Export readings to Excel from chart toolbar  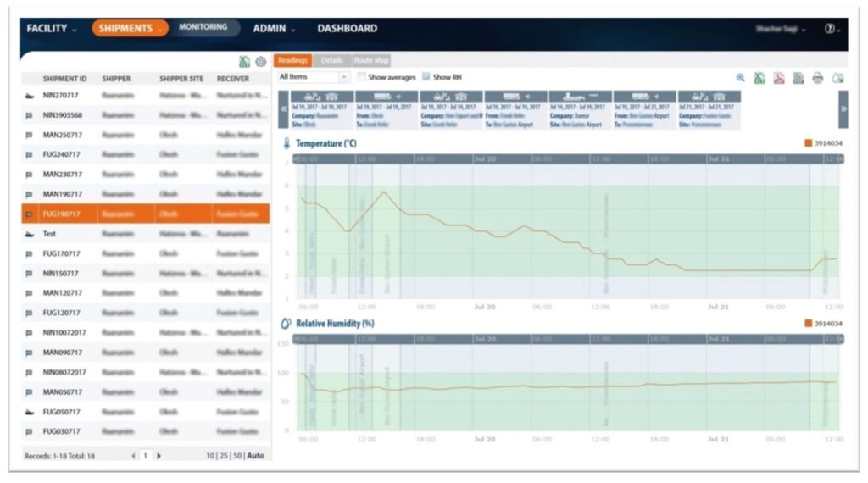tap(759, 78)
